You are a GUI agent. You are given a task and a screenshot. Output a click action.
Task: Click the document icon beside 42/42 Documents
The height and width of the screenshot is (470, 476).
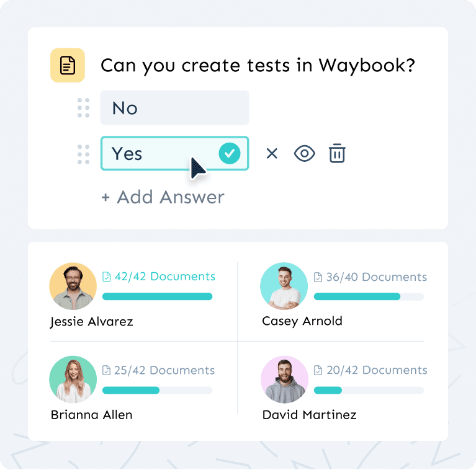tap(106, 277)
